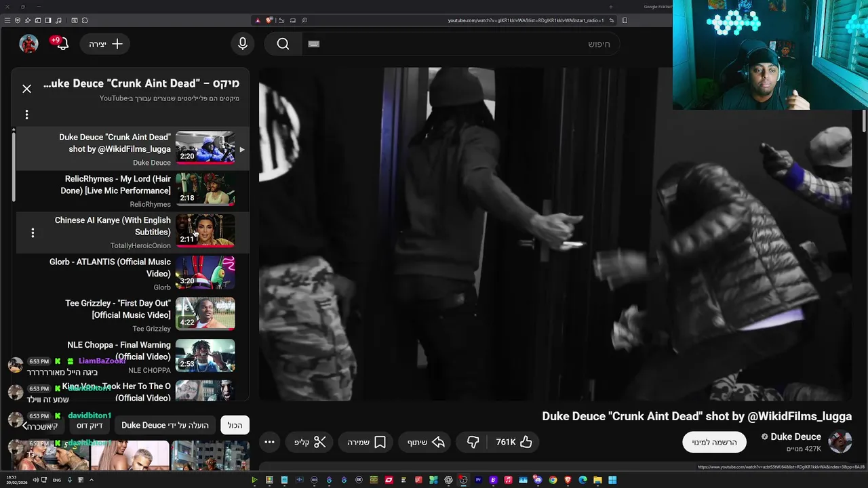Open Tee Grizzley First Day Out thumbnail
This screenshot has height=488, width=868.
[205, 314]
